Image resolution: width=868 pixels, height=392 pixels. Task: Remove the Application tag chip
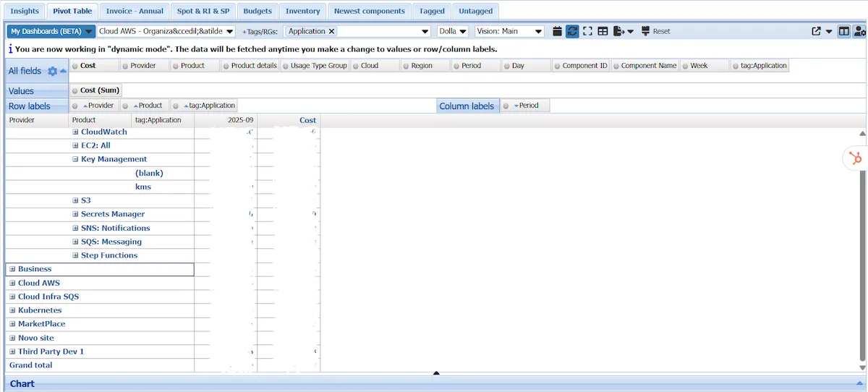[x=331, y=31]
